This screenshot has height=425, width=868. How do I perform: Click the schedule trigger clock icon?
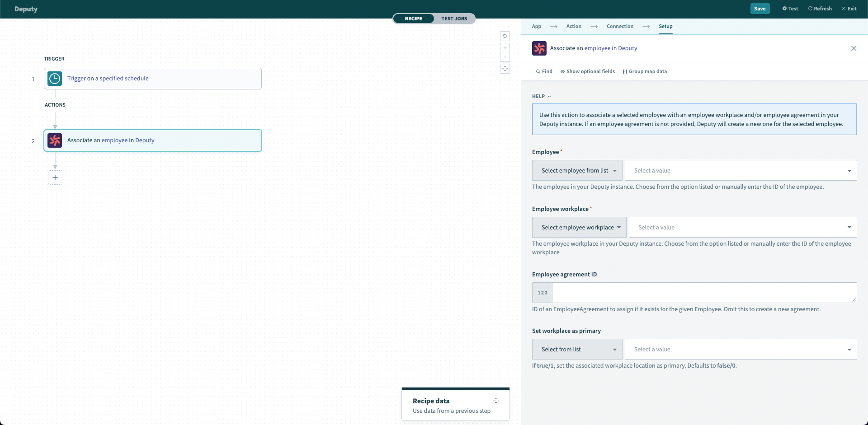[x=55, y=79]
